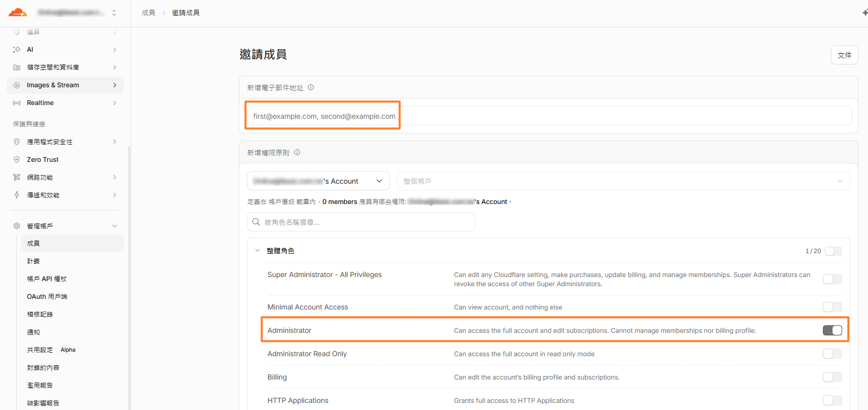Viewport: 868px width, 410px height.
Task: Expand 網路功能 submenu chevron
Action: tap(115, 178)
